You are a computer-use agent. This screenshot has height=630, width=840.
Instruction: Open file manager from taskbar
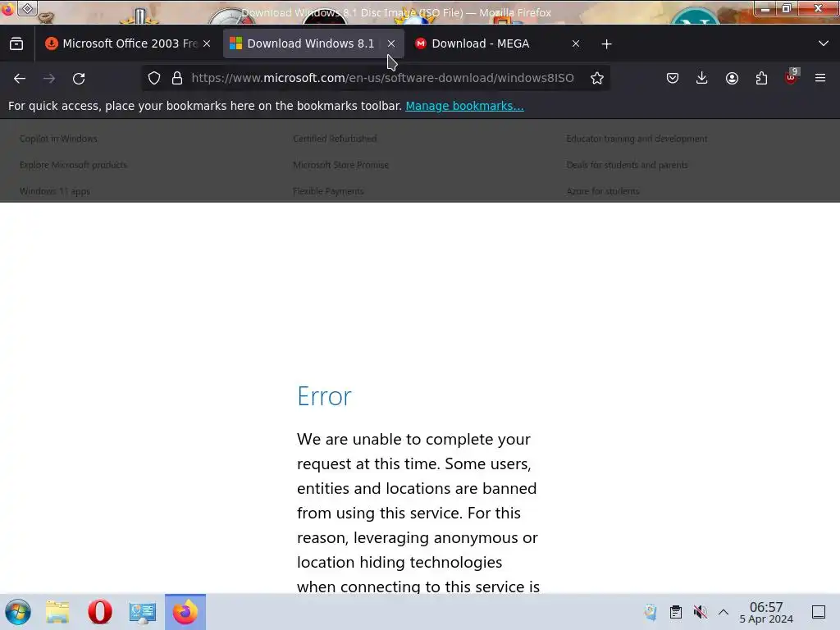57,612
